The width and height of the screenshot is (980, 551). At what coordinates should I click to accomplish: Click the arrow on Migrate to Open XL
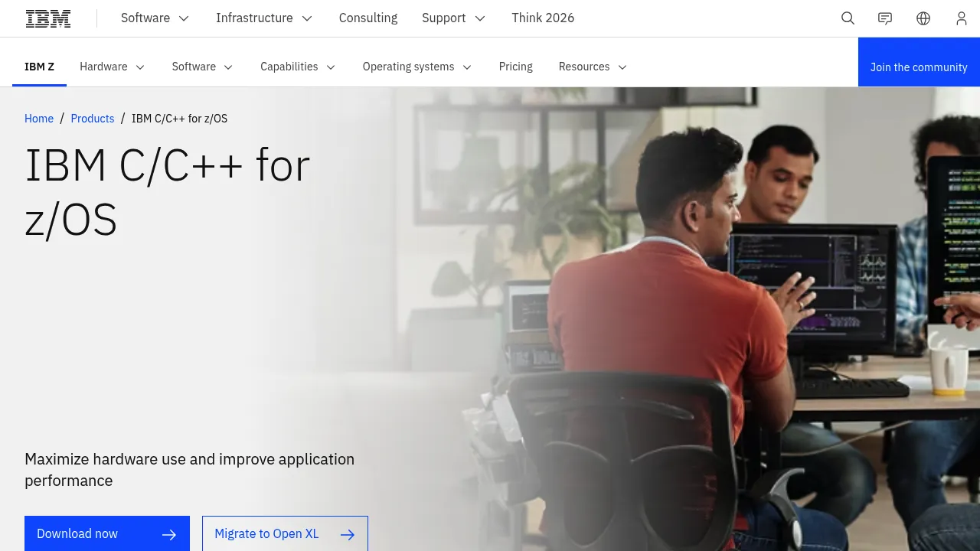(x=348, y=534)
